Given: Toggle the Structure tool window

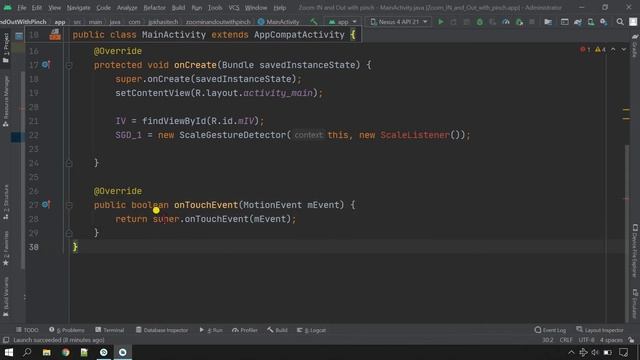Looking at the screenshot, I should (6, 202).
